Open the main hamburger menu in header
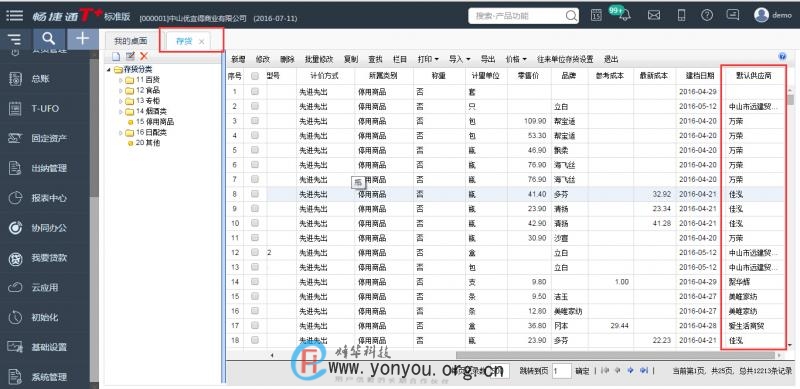This screenshot has width=800, height=389. coord(14,15)
